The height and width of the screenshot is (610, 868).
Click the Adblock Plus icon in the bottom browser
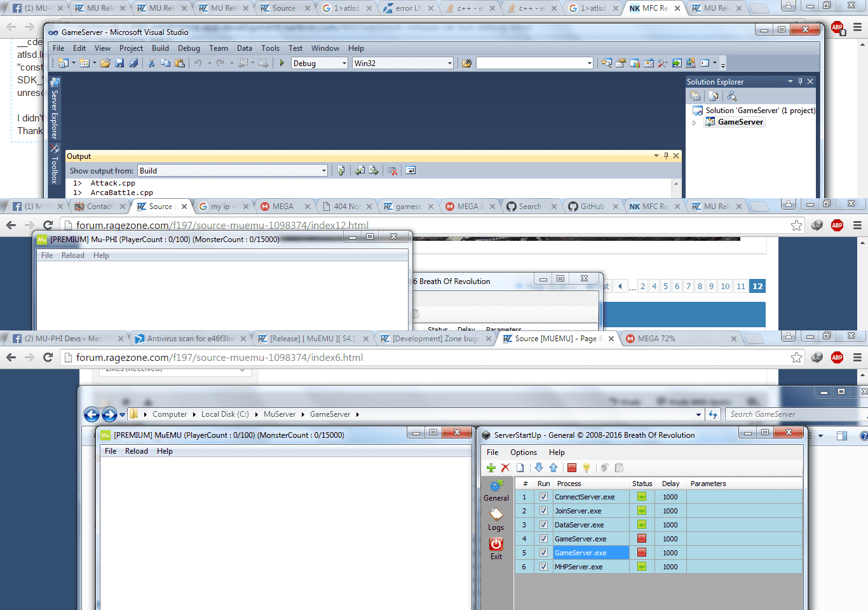837,357
